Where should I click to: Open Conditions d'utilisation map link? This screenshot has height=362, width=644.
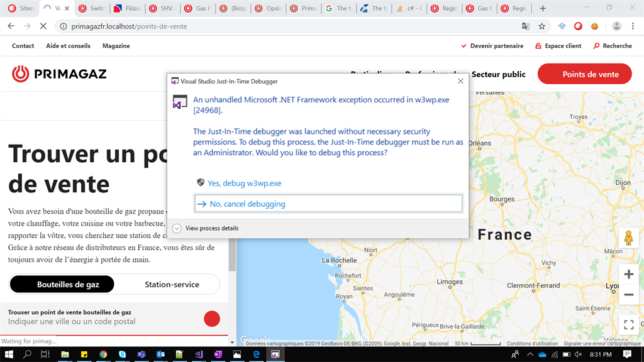pyautogui.click(x=532, y=344)
